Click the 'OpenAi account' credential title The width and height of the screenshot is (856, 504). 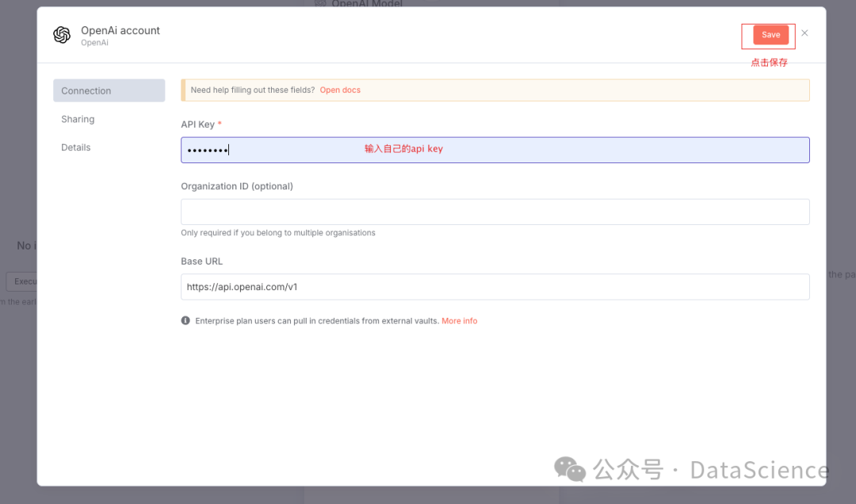[120, 31]
